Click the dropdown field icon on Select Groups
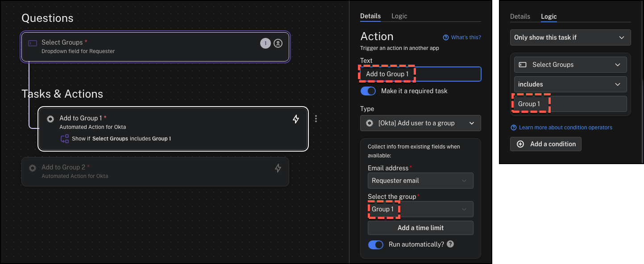644x264 pixels. coord(33,43)
